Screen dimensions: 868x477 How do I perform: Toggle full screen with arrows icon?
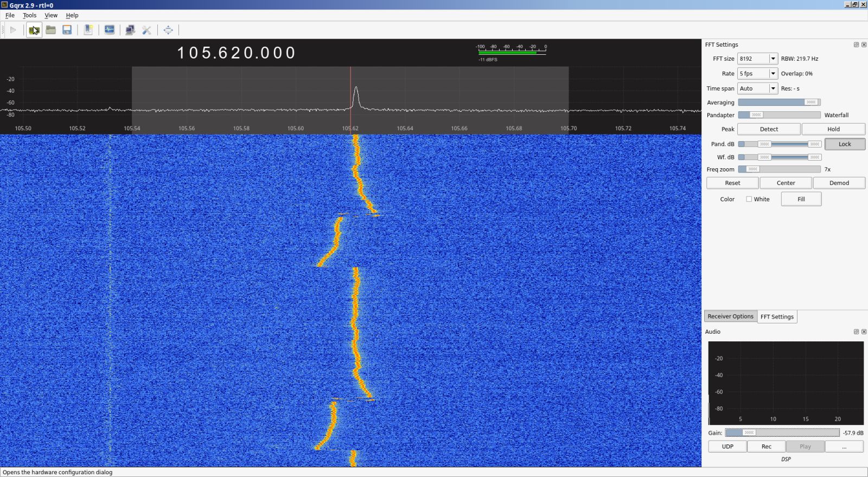click(168, 30)
